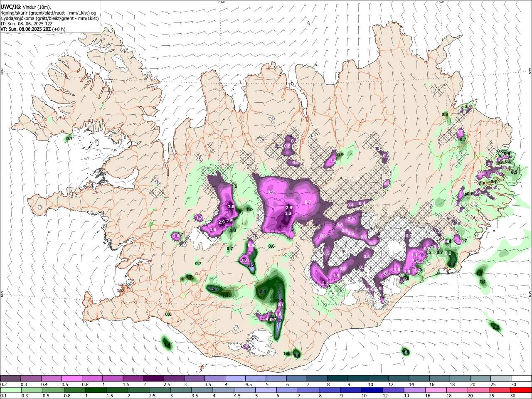Click the '12' label in the top legend row
The height and width of the screenshot is (399, 532).
391,384
